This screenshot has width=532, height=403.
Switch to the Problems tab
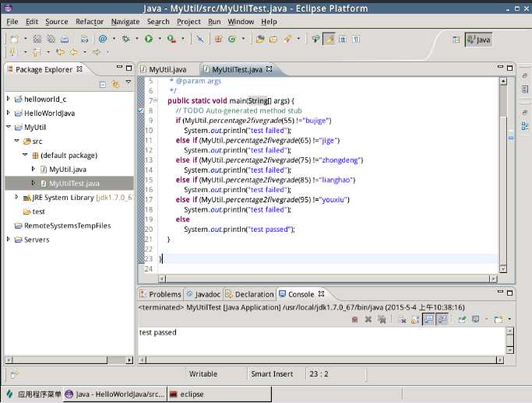(160, 294)
